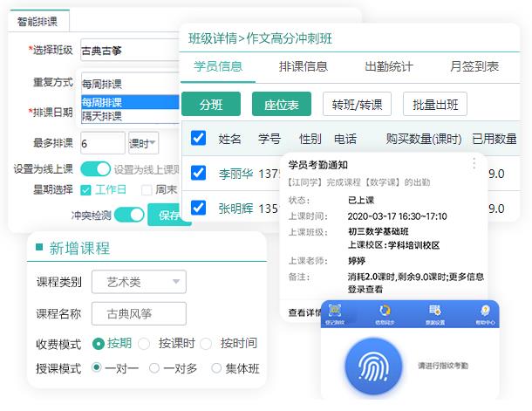Open the 课时 unit dropdown
The image size is (532, 411).
[142, 143]
